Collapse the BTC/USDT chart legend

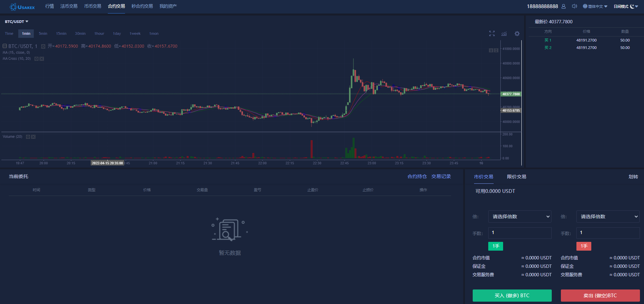click(5, 46)
